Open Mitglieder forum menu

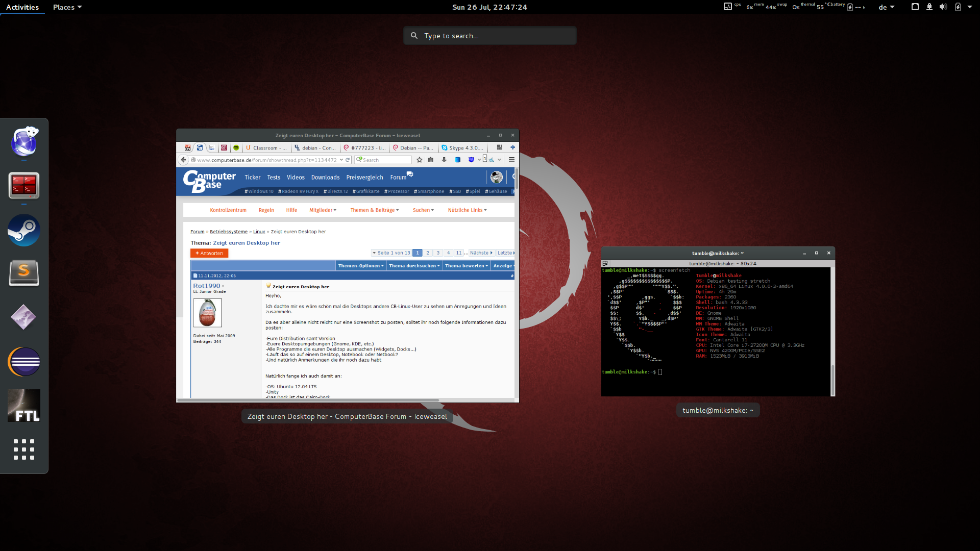323,210
